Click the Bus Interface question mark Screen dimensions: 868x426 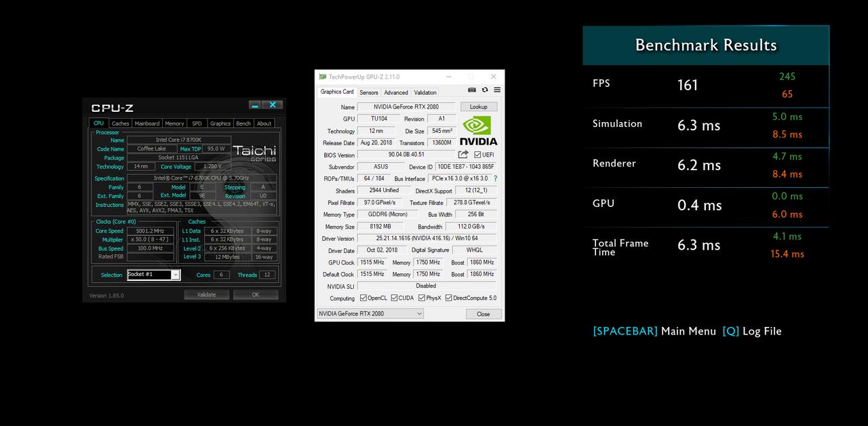496,178
